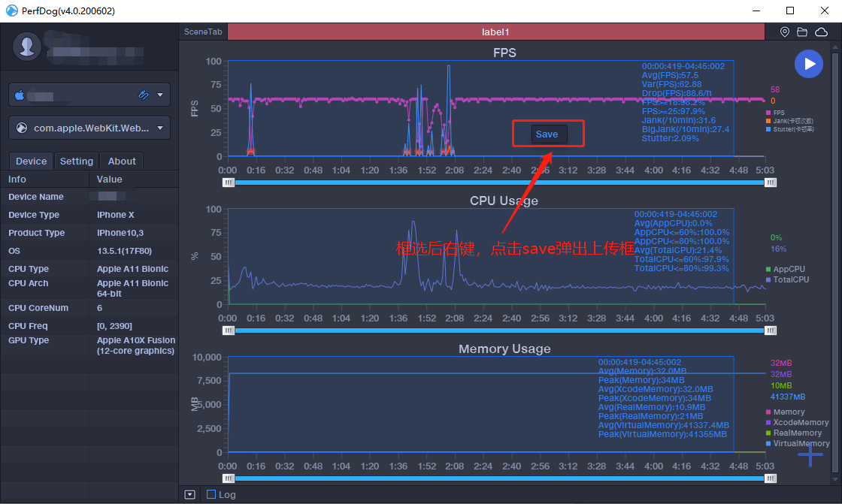Toggle the RealMemory legend entry
This screenshot has height=504, width=842.
(x=794, y=433)
